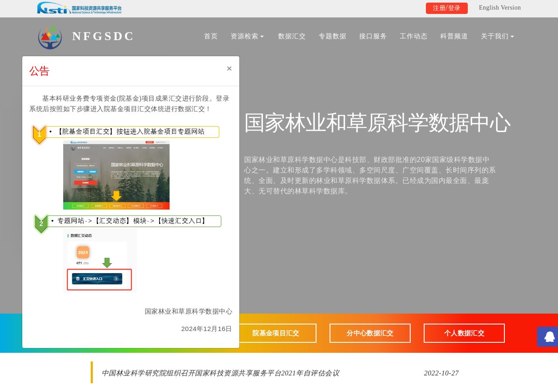
Task: Click the 国家林业和草原科学数据中心 main heading
Action: 378,123
